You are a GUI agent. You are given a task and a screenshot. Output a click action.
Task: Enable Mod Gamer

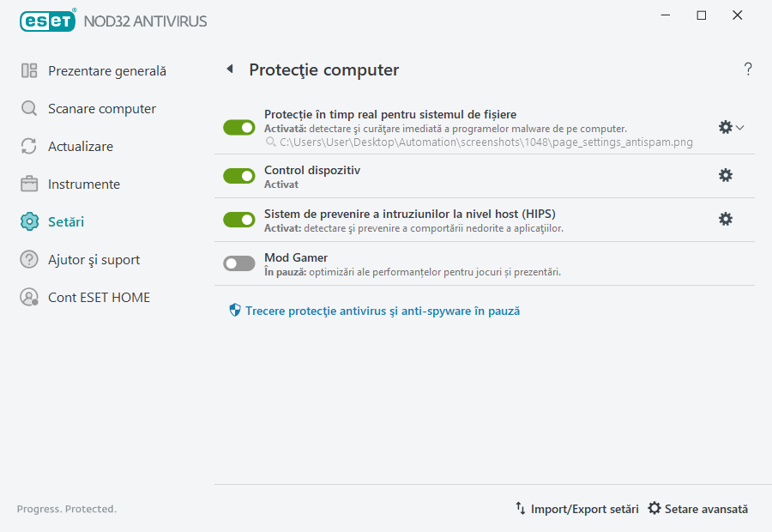point(238,263)
